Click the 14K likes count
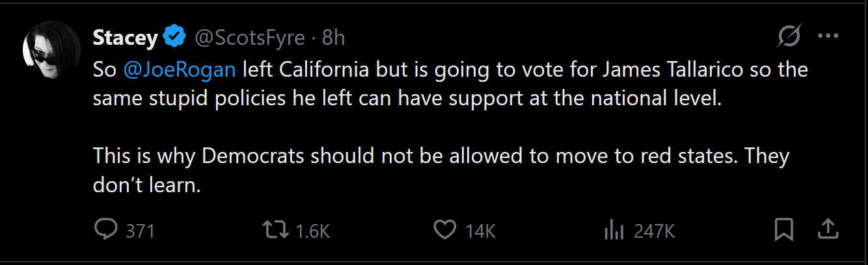 480,230
